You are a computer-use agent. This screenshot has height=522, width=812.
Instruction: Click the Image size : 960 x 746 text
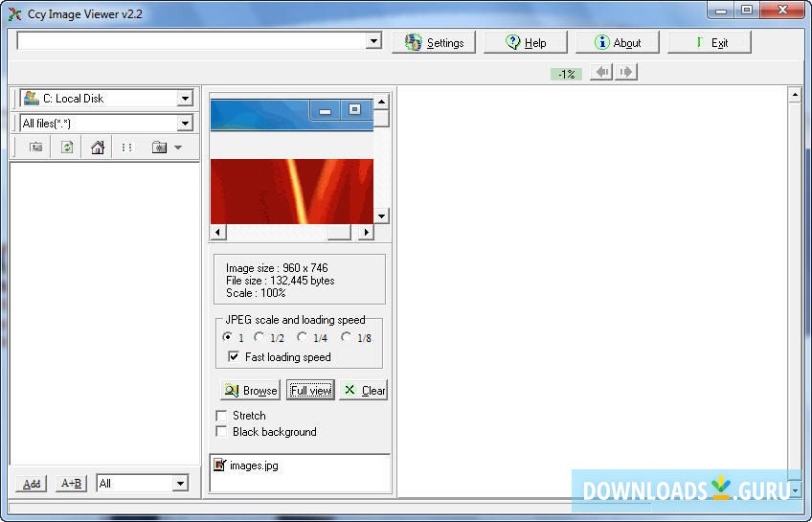tap(277, 268)
